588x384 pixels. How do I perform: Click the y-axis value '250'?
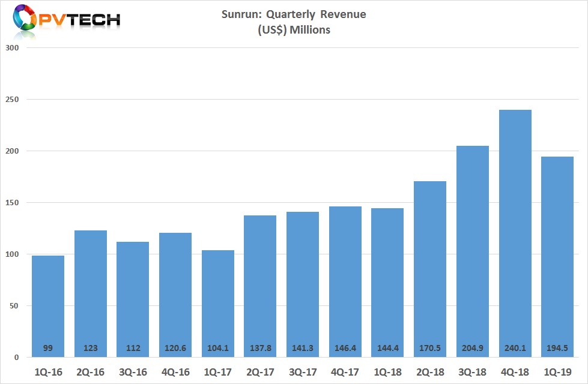coord(12,100)
